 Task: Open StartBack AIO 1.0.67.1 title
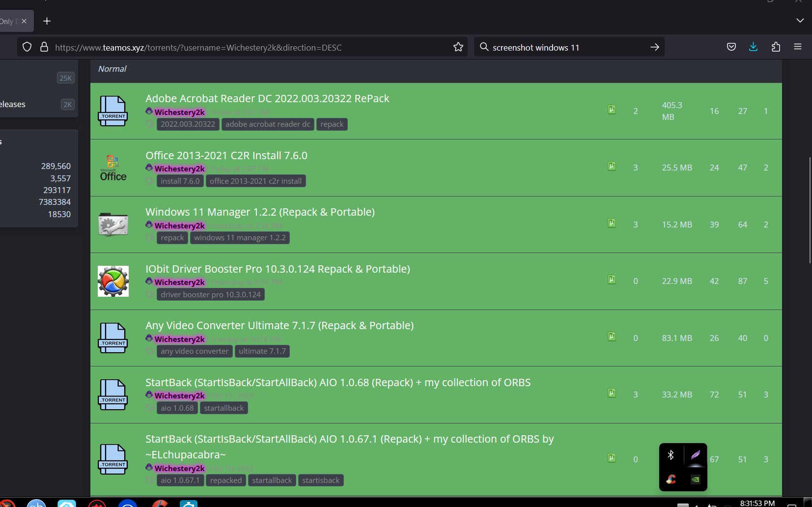[349, 447]
